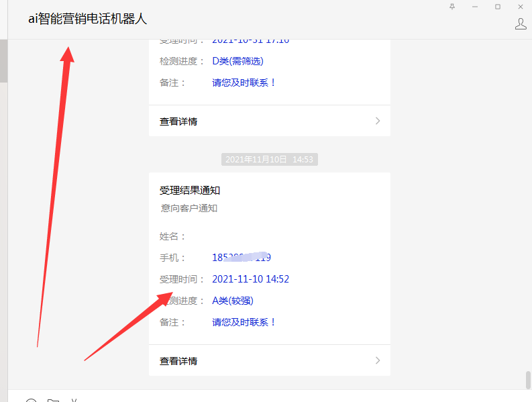Maximize the chat window
Image resolution: width=532 pixels, height=402 pixels.
click(497, 7)
